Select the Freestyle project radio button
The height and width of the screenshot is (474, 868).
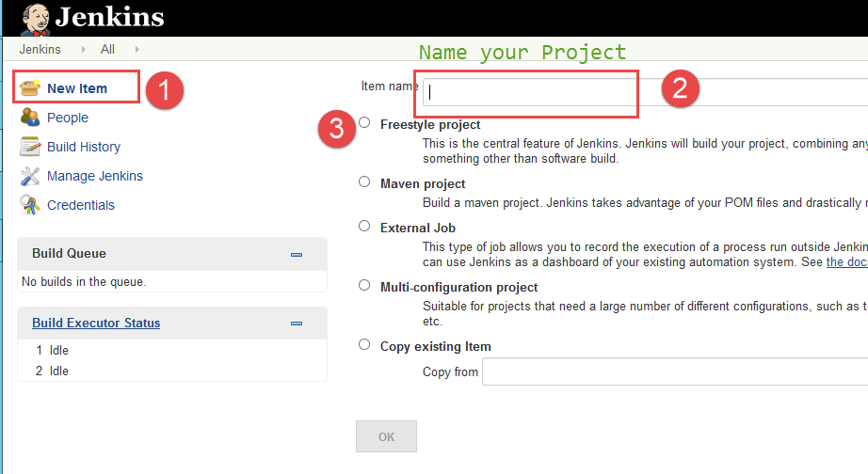364,123
